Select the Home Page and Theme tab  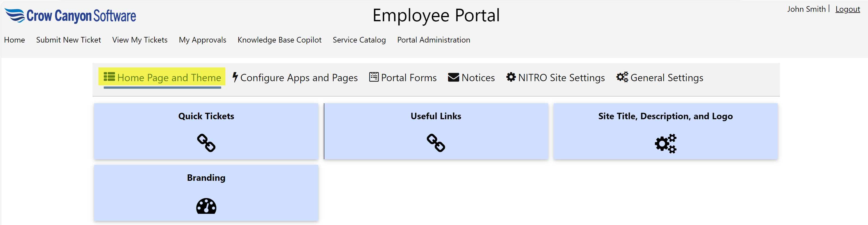(169, 78)
